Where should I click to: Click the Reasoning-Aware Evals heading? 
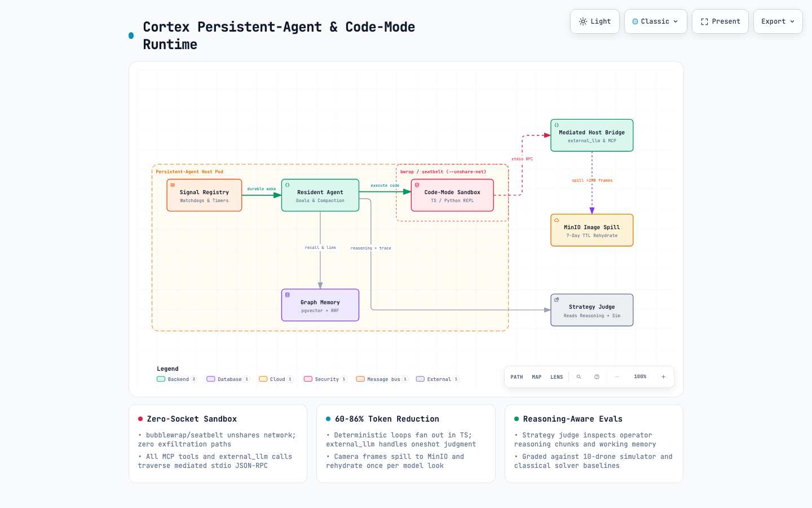tap(573, 419)
